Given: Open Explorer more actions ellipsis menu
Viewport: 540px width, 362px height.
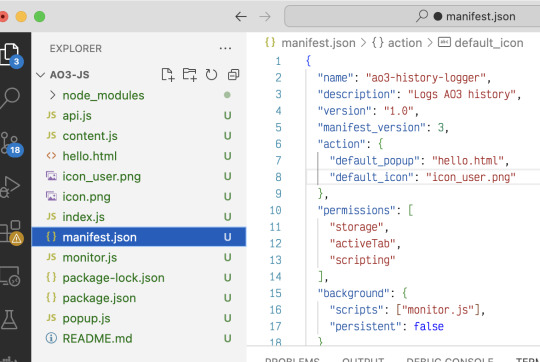Looking at the screenshot, I should point(225,49).
